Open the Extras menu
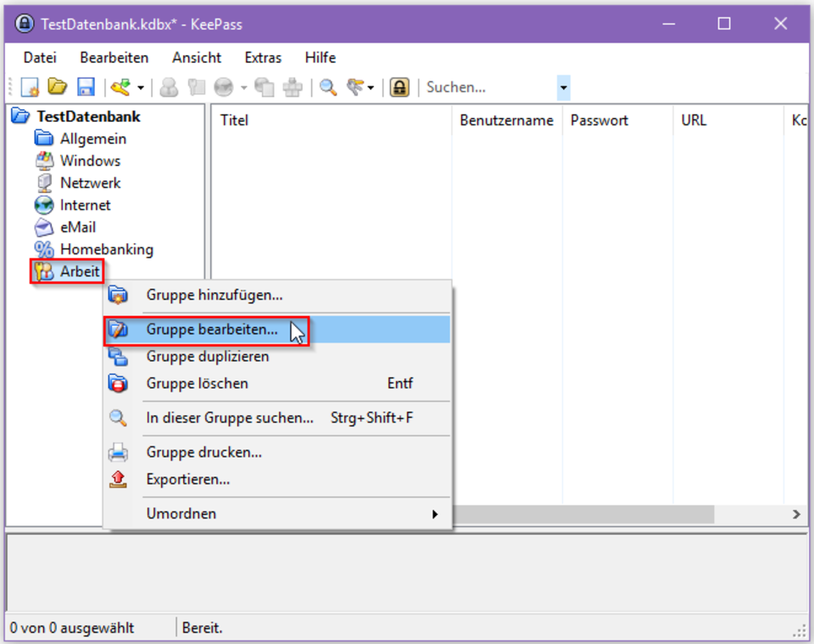This screenshot has height=644, width=814. [263, 58]
